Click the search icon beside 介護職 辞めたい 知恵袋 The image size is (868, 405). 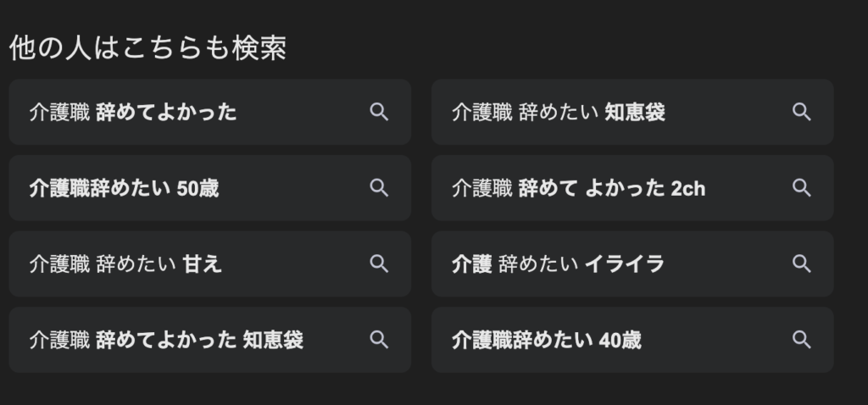802,113
